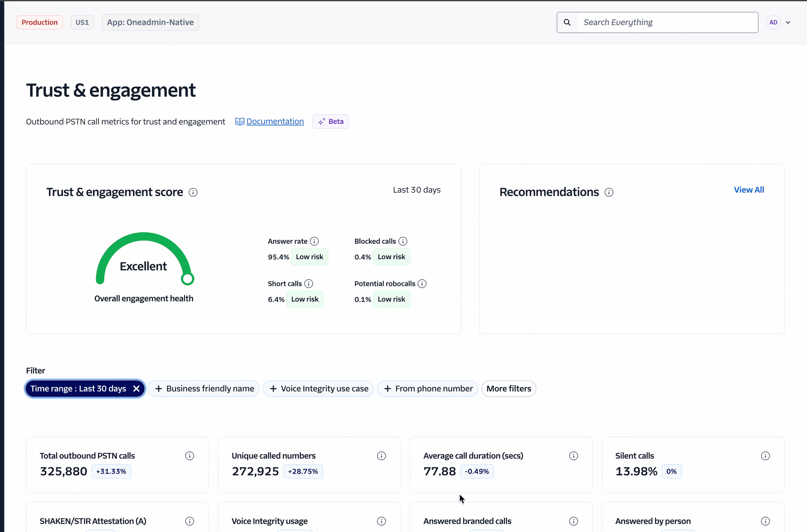Click the Documentation book icon
This screenshot has height=532, width=807.
(x=240, y=121)
